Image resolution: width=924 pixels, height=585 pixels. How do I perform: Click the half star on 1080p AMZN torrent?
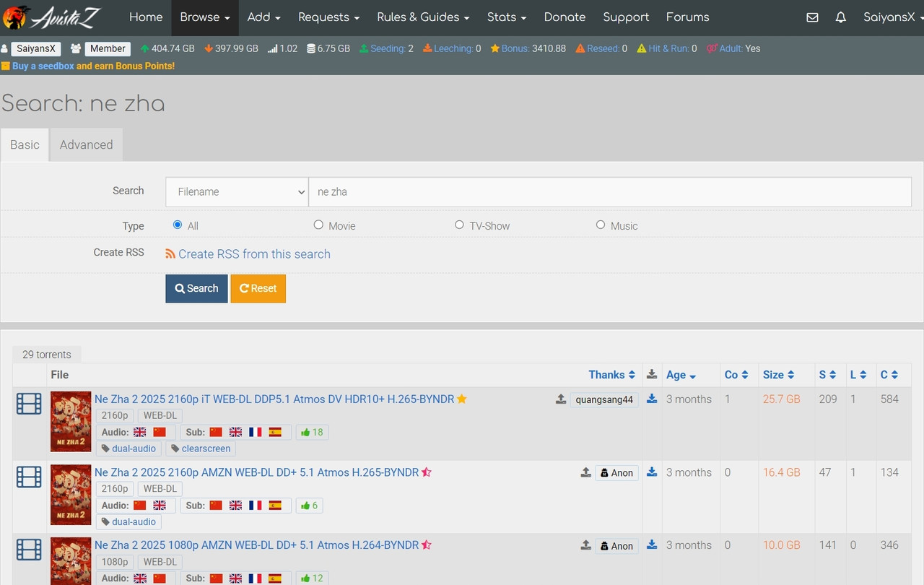(x=427, y=545)
